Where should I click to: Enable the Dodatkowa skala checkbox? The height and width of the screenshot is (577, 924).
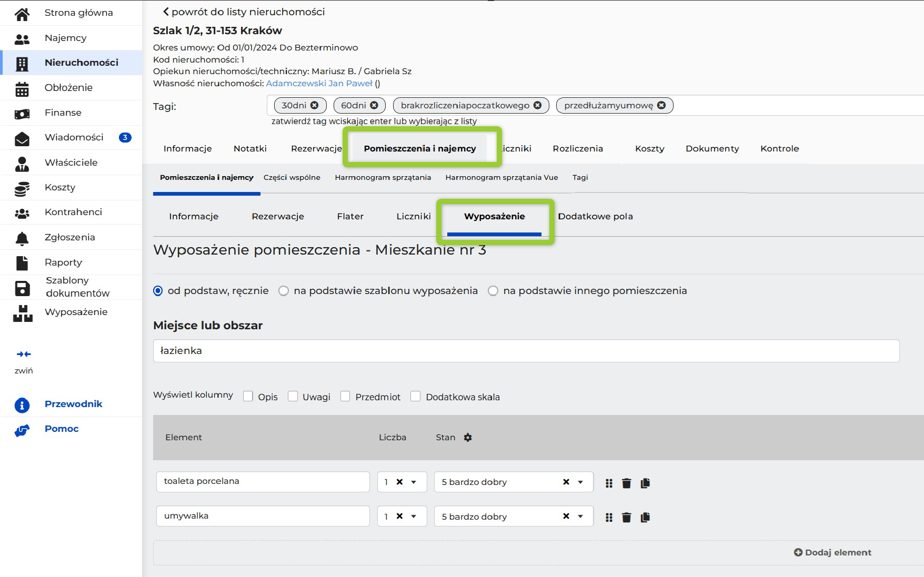[415, 396]
